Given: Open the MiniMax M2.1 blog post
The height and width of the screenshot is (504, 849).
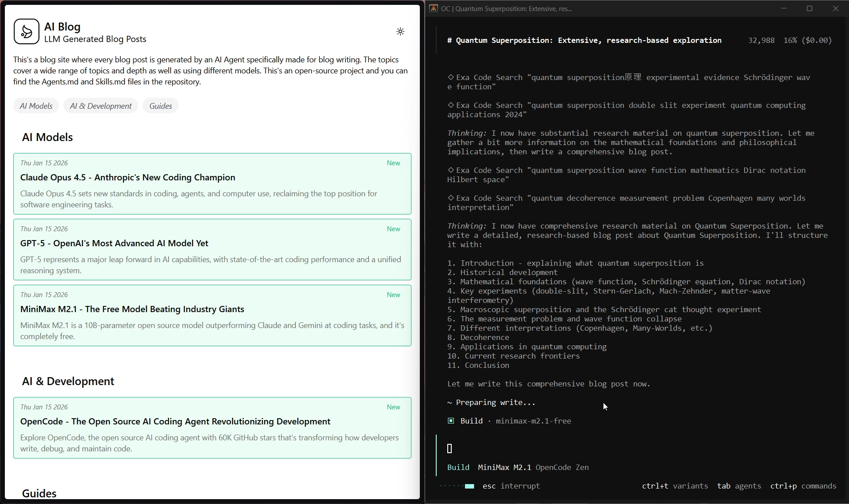Looking at the screenshot, I should tap(132, 309).
